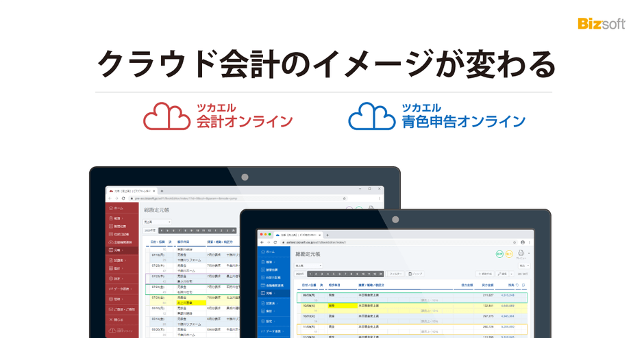The width and height of the screenshot is (644, 338).
Task: Expand 帳簿 in the red sidebar
Action: (121, 219)
